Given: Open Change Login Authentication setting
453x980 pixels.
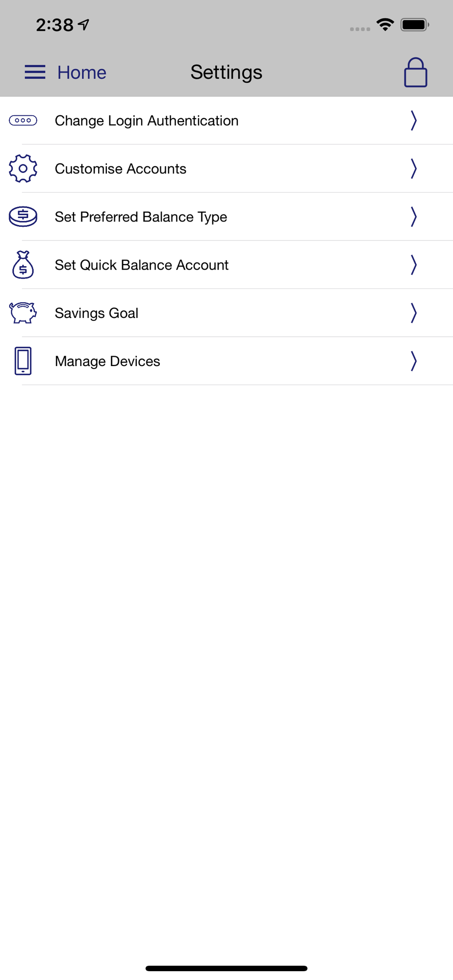Looking at the screenshot, I should point(226,121).
